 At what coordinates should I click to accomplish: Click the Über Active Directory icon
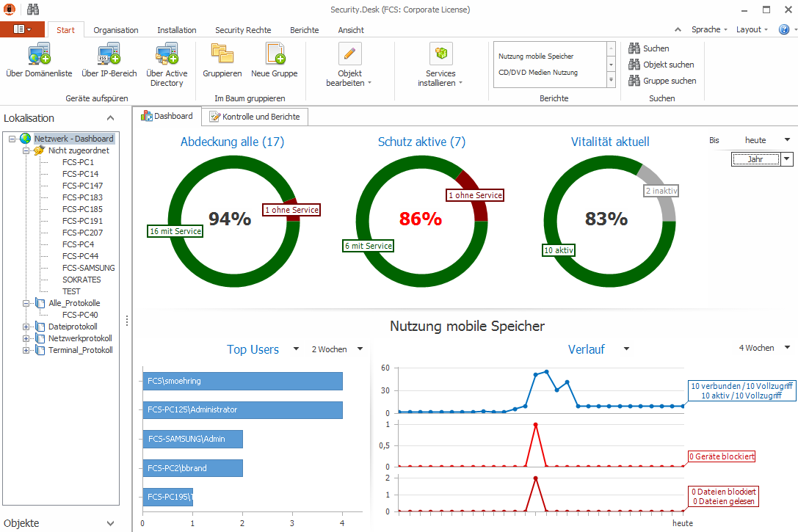point(167,54)
